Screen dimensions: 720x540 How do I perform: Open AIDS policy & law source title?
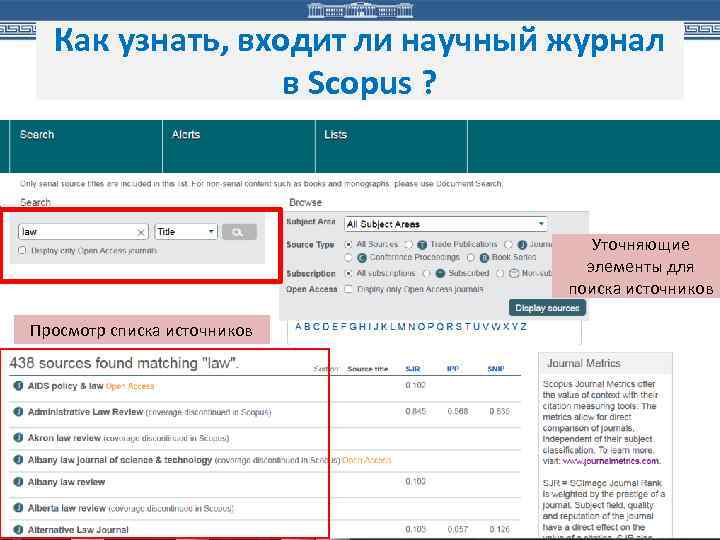pyautogui.click(x=66, y=386)
